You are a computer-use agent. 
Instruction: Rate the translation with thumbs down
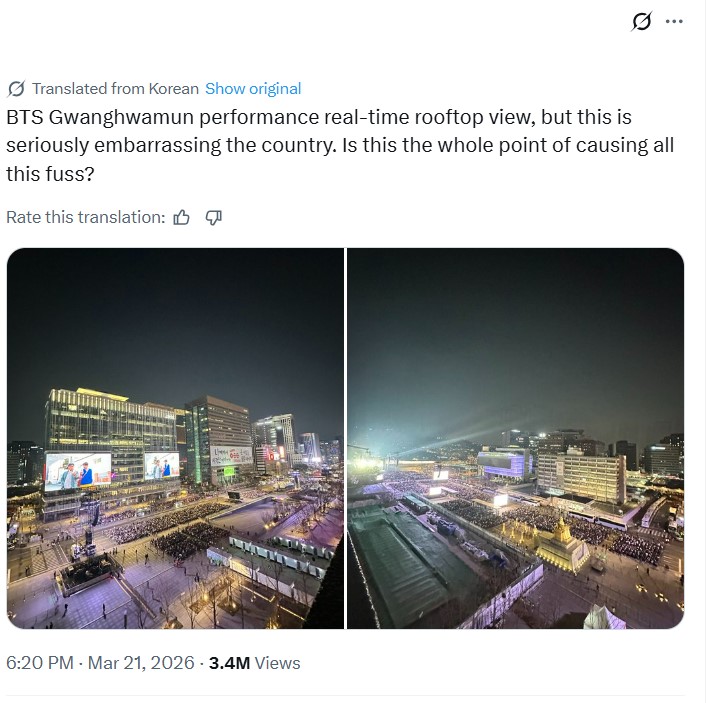click(x=213, y=217)
